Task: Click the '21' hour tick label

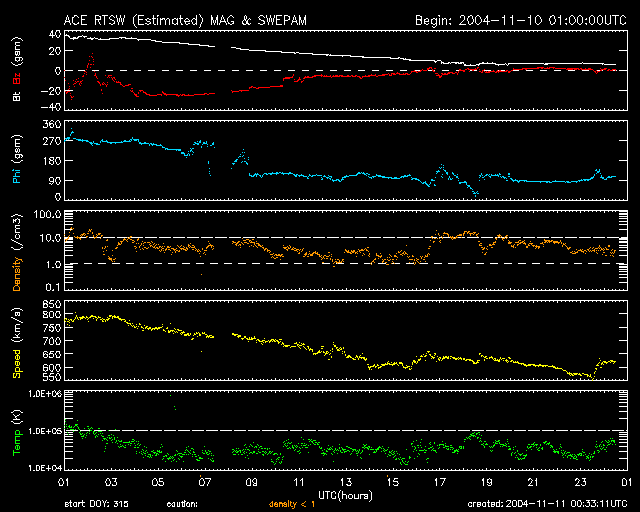Action: pos(533,483)
